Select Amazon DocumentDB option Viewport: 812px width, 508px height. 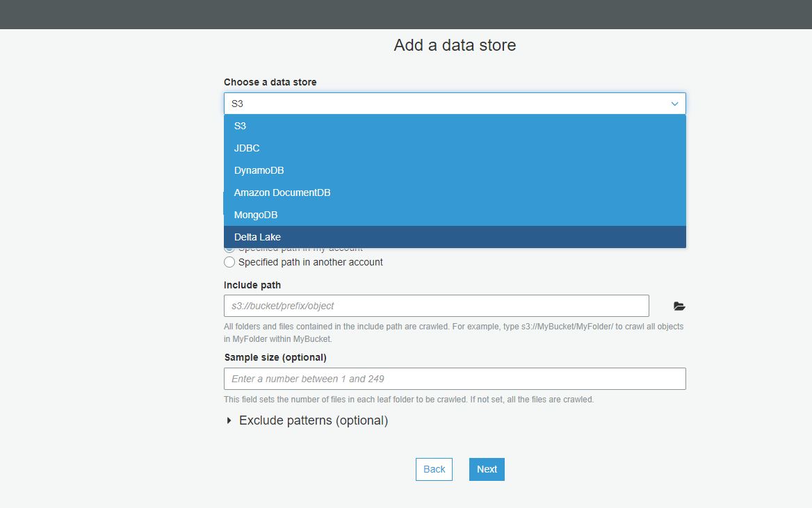tap(455, 192)
